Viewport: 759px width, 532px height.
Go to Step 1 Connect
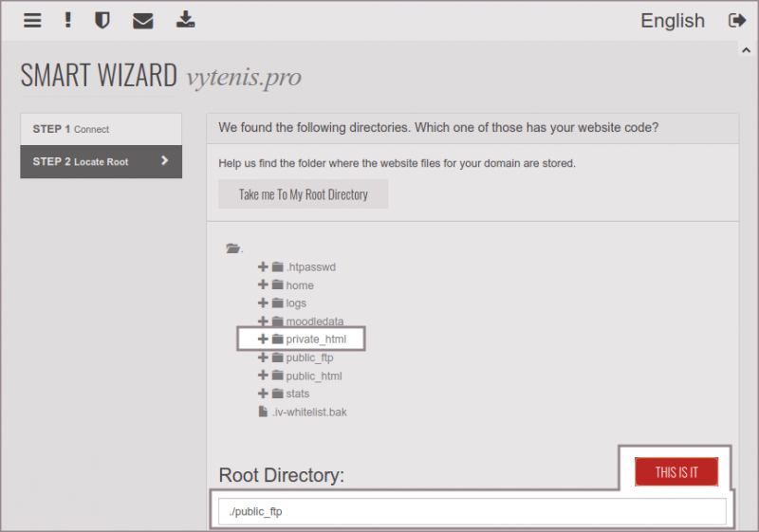[101, 129]
